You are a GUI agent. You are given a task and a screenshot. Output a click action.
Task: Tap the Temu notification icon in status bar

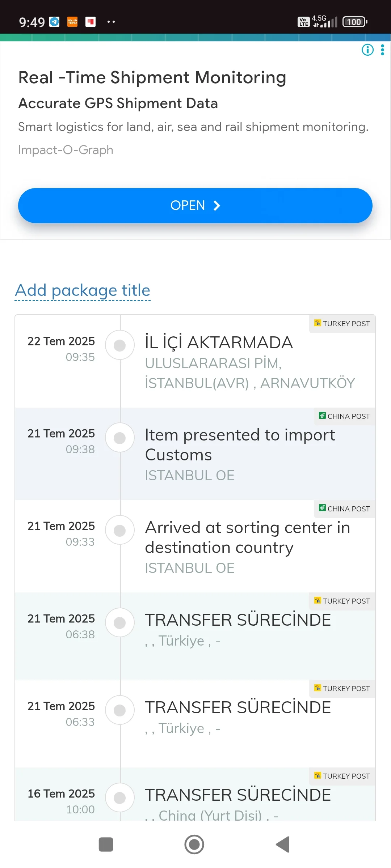pos(72,22)
